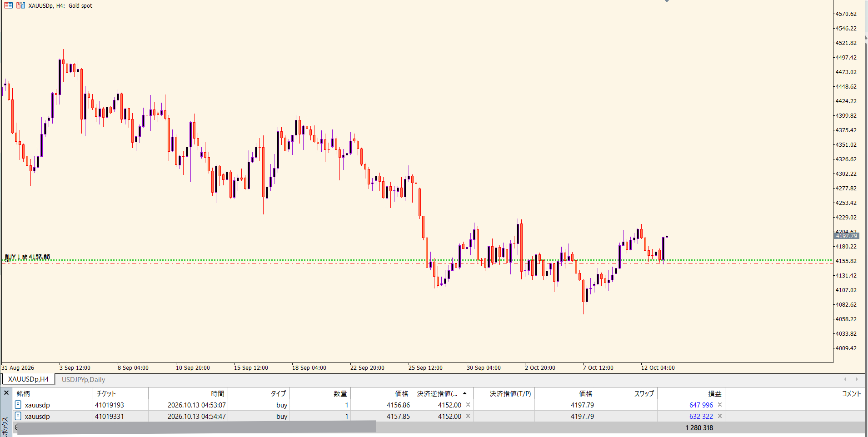Sort positions by the チケット column
The height and width of the screenshot is (437, 868).
(x=121, y=393)
